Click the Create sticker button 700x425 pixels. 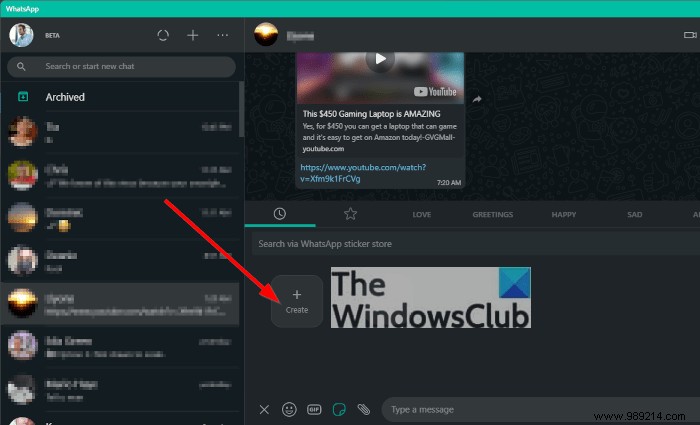[297, 301]
